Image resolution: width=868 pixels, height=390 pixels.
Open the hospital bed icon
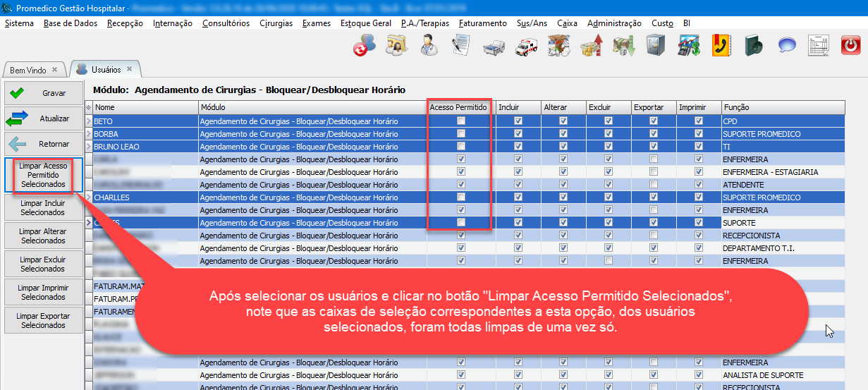[x=493, y=47]
